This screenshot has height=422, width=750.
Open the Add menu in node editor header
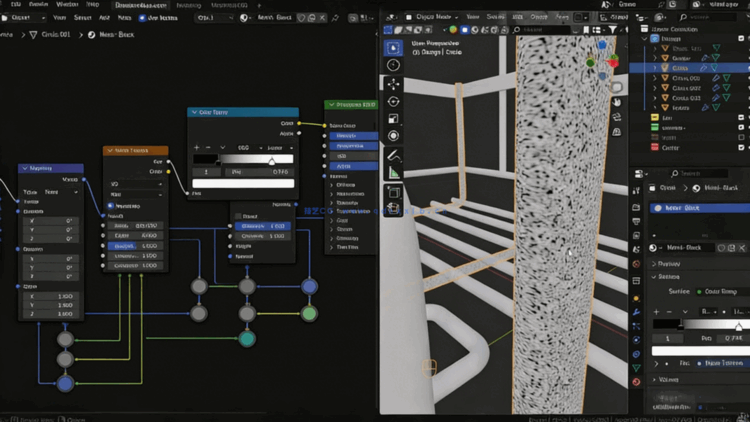pos(104,18)
